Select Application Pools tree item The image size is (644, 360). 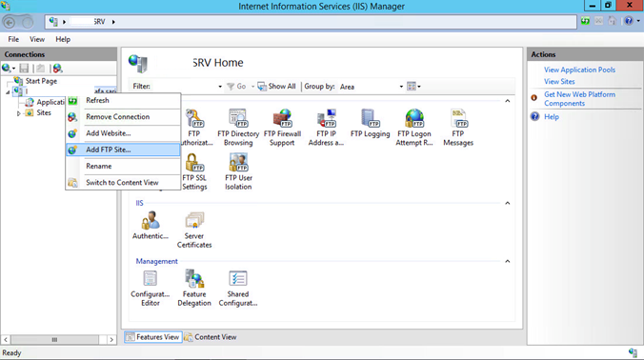(50, 102)
